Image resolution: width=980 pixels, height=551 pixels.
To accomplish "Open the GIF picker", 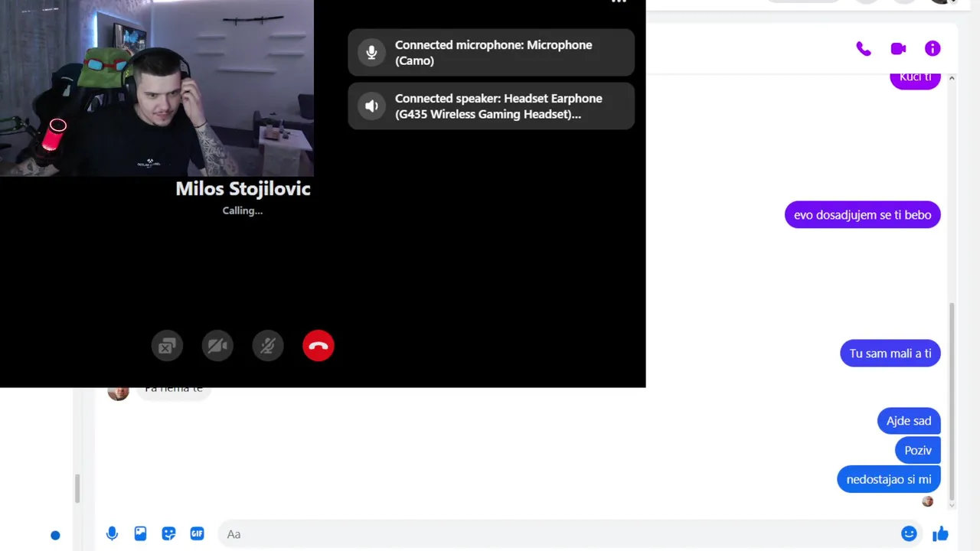I will pos(197,534).
